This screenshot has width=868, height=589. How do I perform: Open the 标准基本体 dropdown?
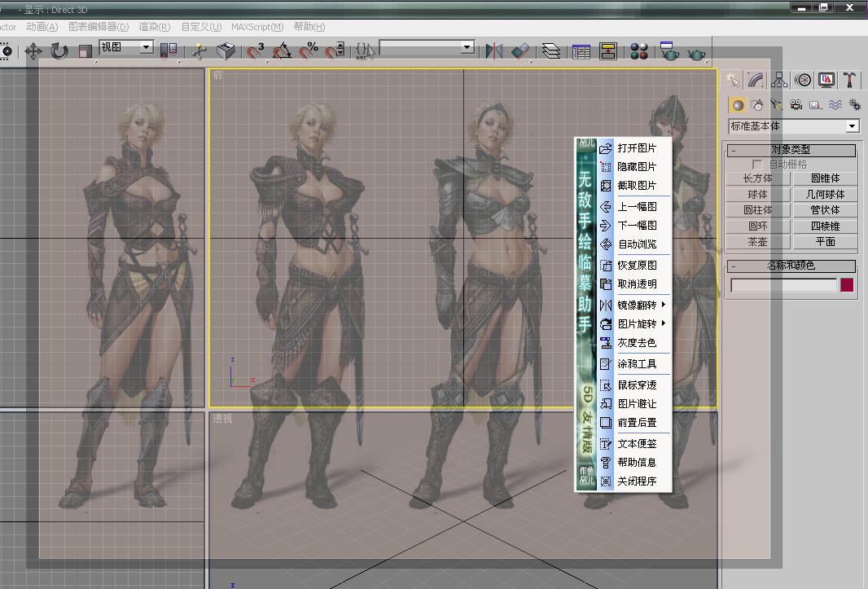click(794, 126)
